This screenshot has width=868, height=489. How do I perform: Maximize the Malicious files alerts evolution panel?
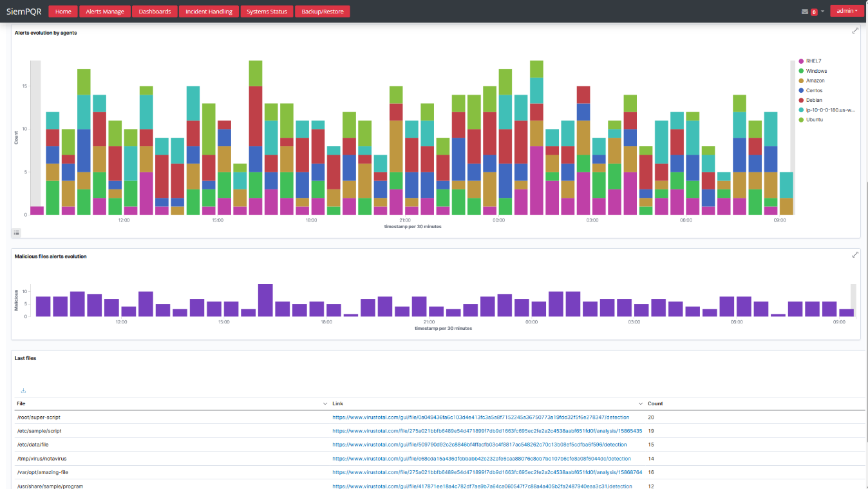click(855, 255)
